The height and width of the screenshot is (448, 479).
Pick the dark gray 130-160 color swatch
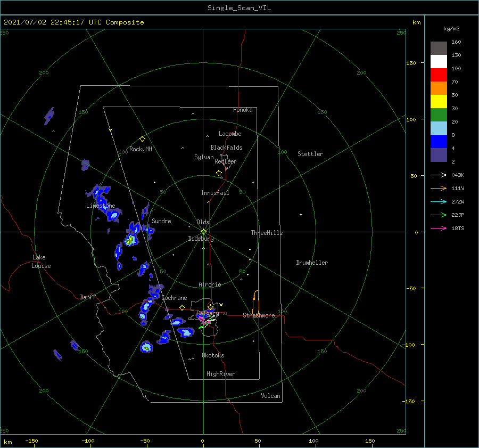[x=439, y=48]
